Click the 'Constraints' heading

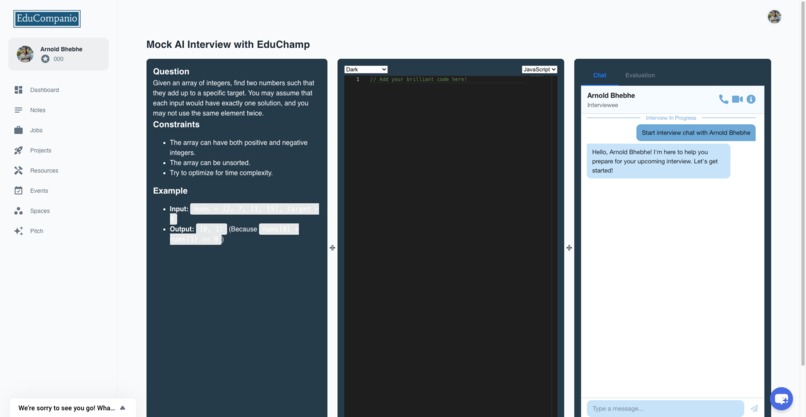click(176, 124)
